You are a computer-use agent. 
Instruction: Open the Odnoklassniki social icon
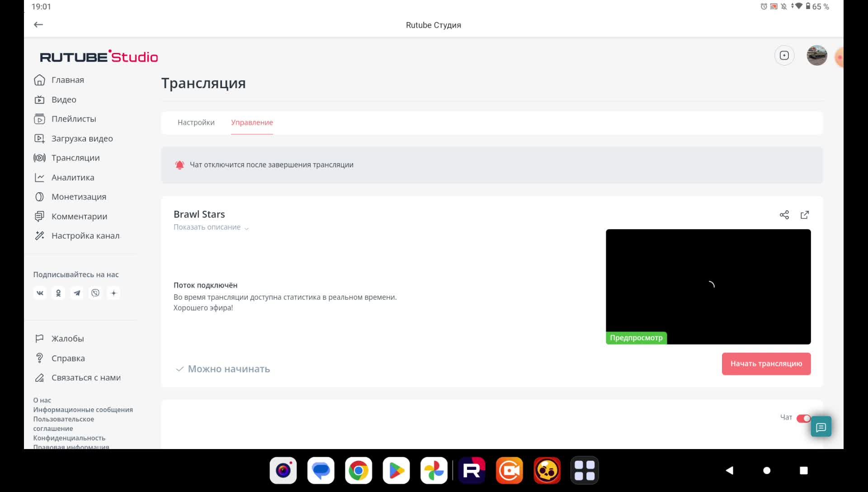tap(58, 293)
